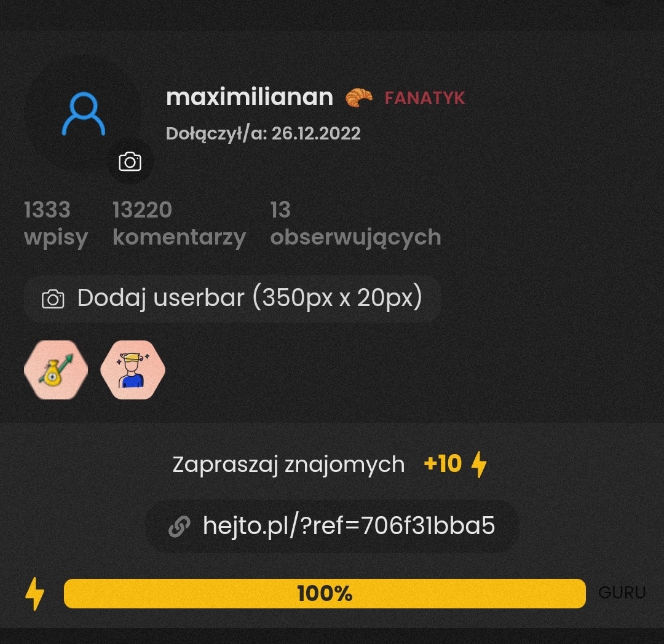Click the GURU level label
The height and width of the screenshot is (644, 664).
click(622, 593)
